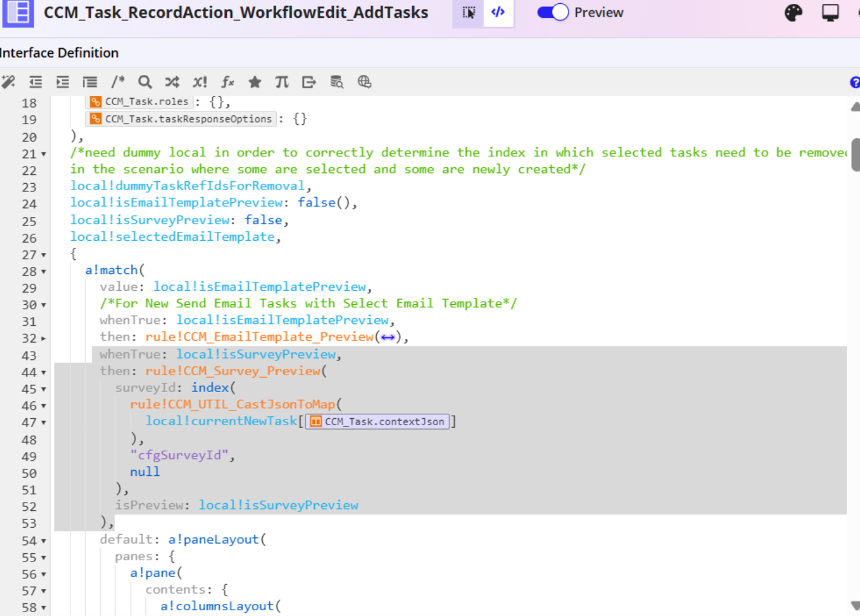Click the CCM_Task.taskResponseOptions field reference
860x616 pixels.
[x=181, y=118]
